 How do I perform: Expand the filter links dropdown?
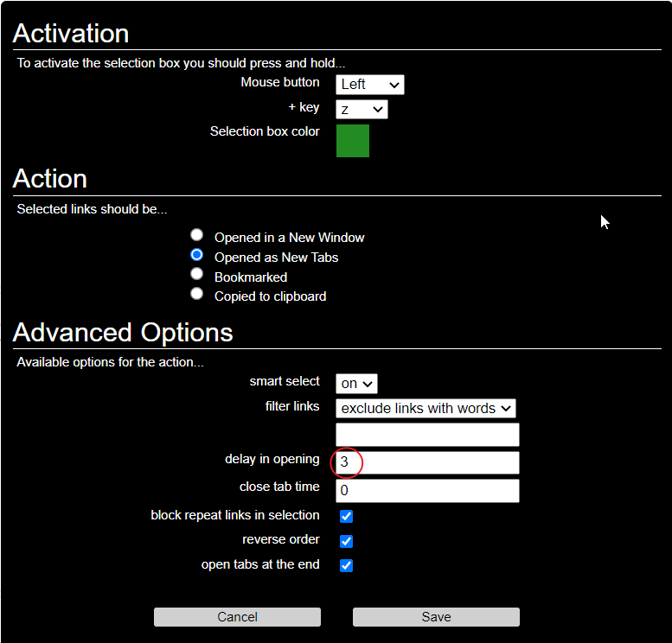click(426, 408)
